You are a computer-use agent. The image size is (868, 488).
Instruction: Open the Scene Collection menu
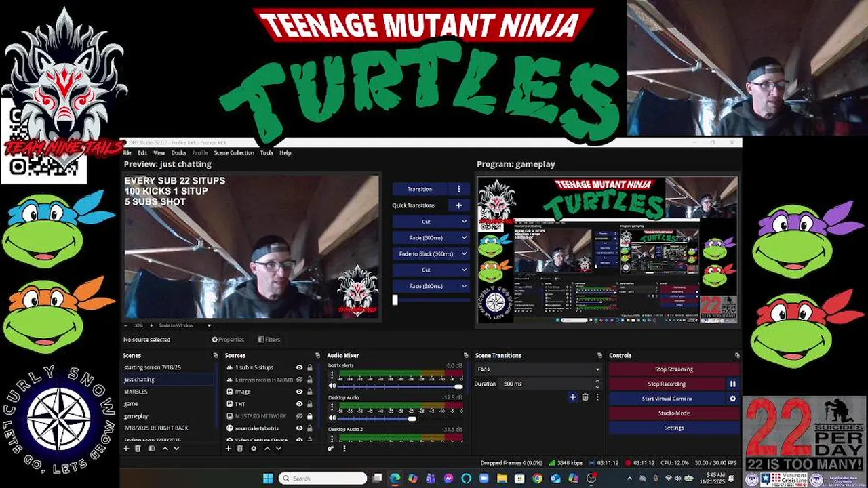tap(234, 152)
